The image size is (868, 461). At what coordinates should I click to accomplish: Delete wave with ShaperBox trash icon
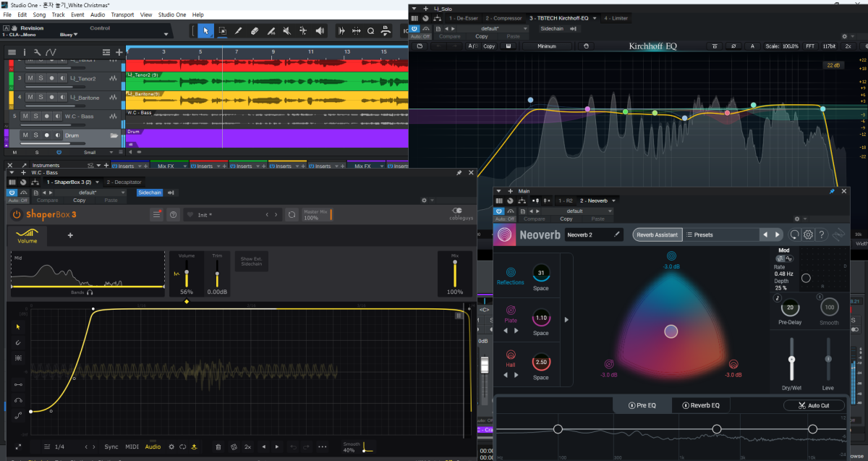pos(218,447)
